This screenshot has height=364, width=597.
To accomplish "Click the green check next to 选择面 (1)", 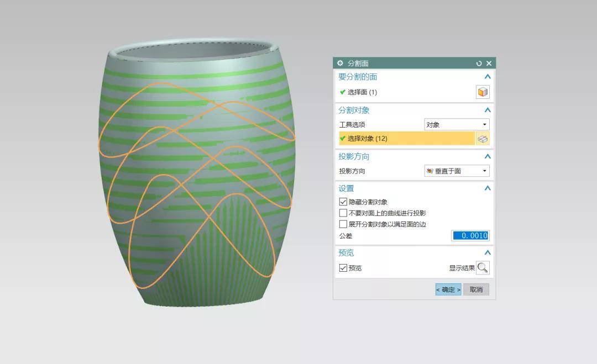I will click(343, 92).
